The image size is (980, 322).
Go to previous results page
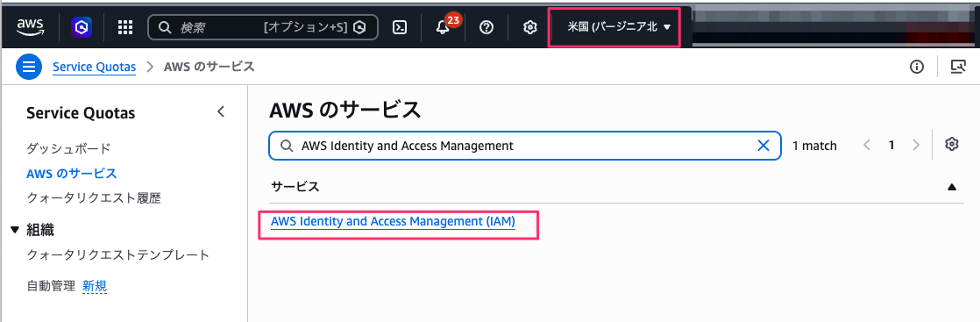867,146
